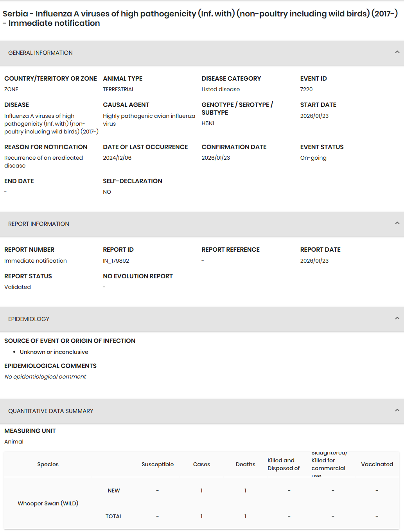Click the event ID value 7220
The image size is (404, 532).
[x=306, y=89]
